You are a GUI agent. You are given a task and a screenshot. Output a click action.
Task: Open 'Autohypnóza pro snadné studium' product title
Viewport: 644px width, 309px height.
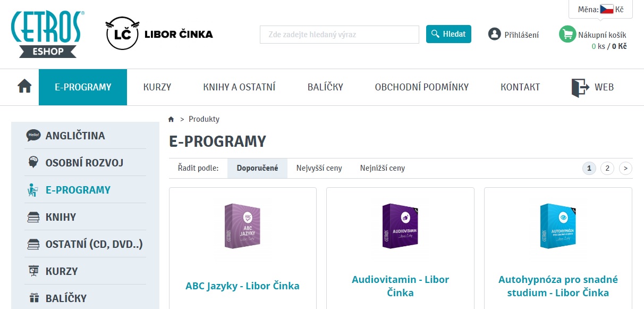tap(558, 286)
